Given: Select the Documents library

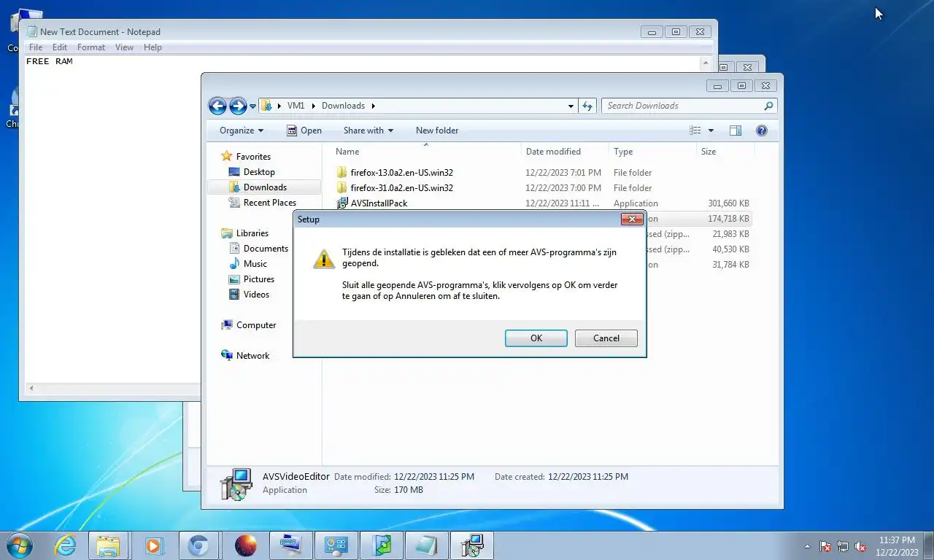Looking at the screenshot, I should (266, 249).
